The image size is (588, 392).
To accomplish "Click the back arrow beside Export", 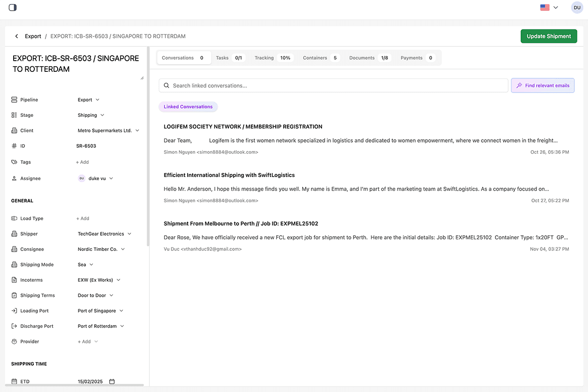I will tap(17, 36).
